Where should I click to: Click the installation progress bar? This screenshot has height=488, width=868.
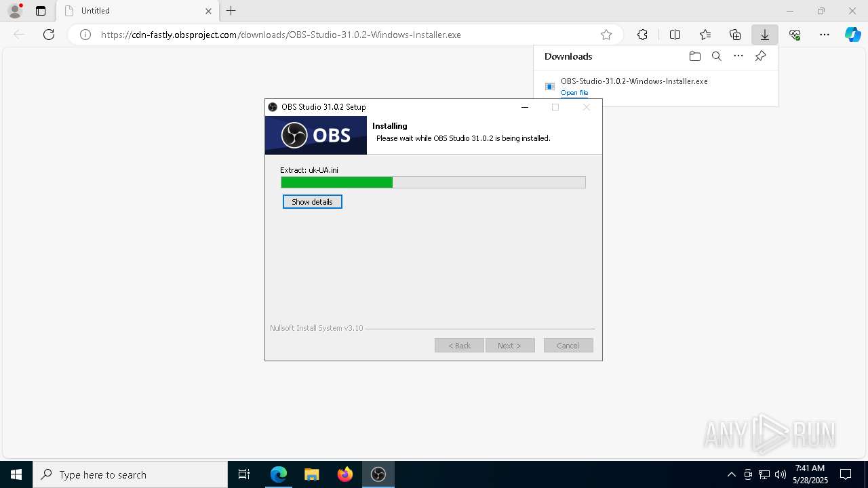pyautogui.click(x=433, y=182)
